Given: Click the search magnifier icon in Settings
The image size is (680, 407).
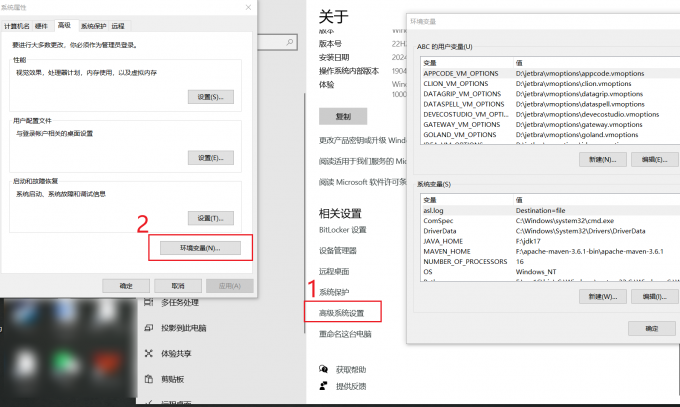Looking at the screenshot, I should (290, 42).
